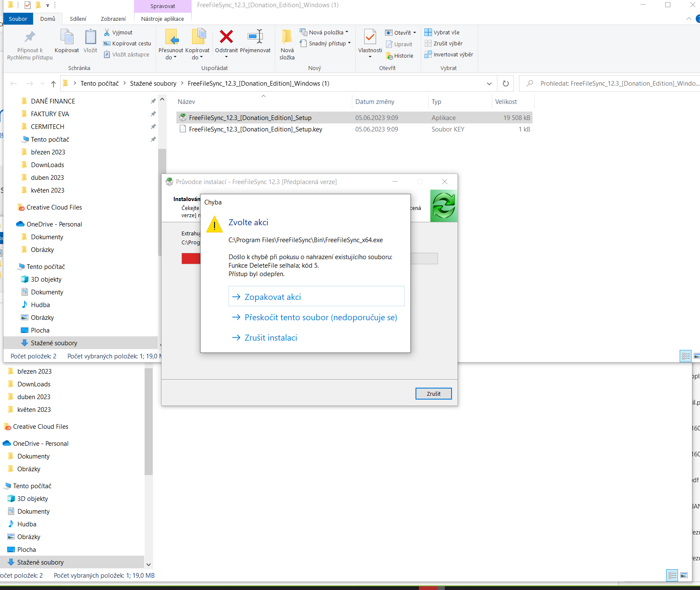
Task: Choose Přeskočit tento soubor option
Action: pyautogui.click(x=316, y=317)
